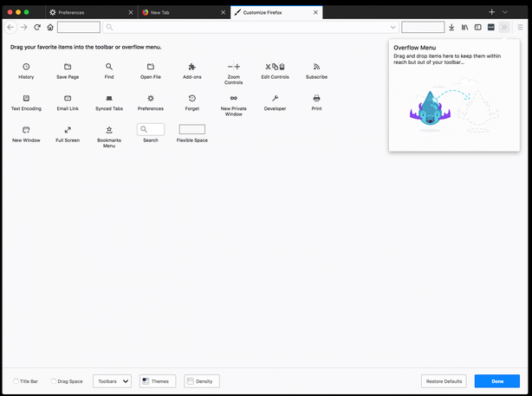
Task: Close the Preferences tab
Action: point(131,12)
